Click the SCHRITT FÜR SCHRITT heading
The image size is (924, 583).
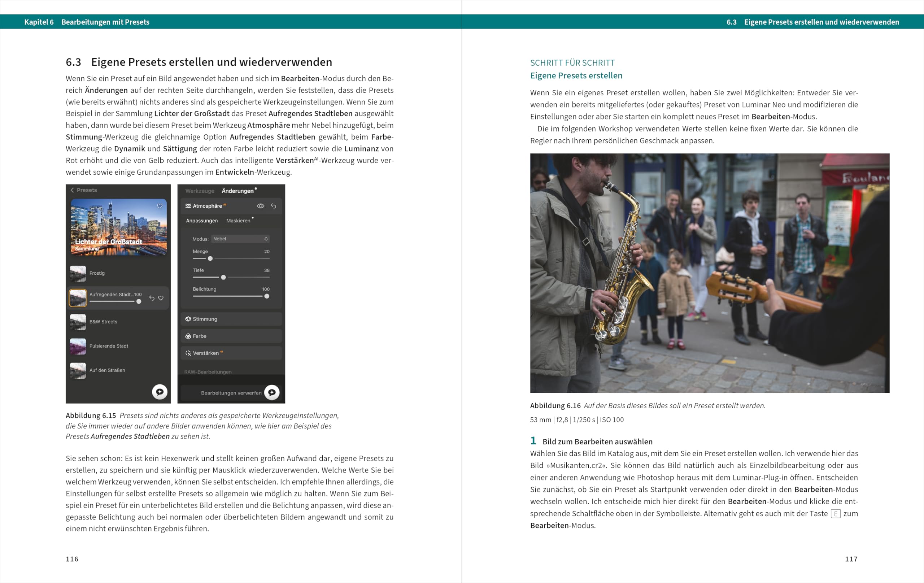pos(572,63)
